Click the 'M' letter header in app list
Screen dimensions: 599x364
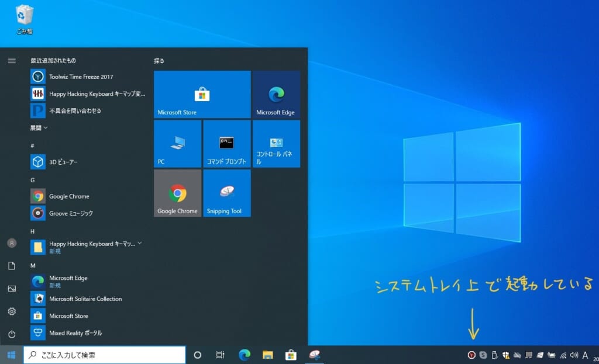33,266
